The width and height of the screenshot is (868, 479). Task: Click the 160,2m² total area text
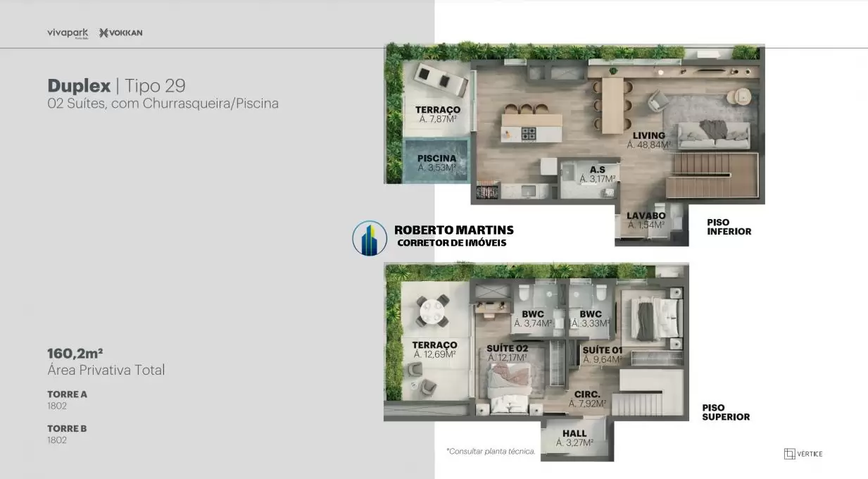(75, 354)
